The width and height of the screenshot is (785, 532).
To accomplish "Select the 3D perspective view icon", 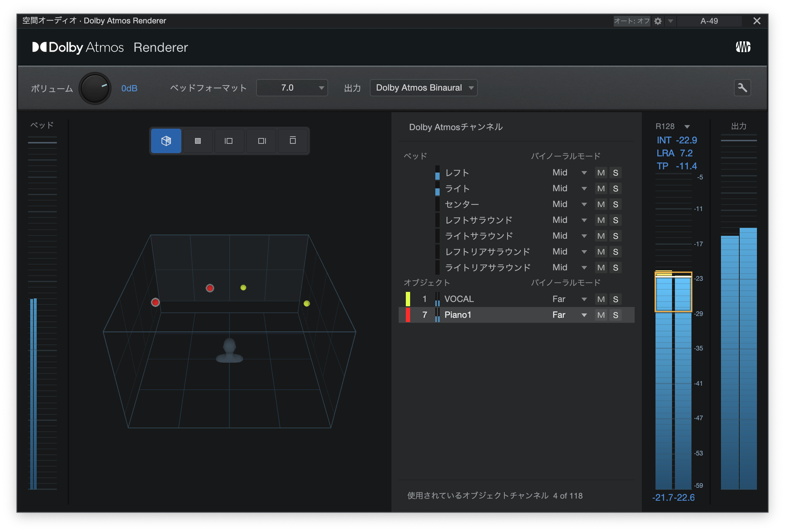I will click(x=166, y=141).
